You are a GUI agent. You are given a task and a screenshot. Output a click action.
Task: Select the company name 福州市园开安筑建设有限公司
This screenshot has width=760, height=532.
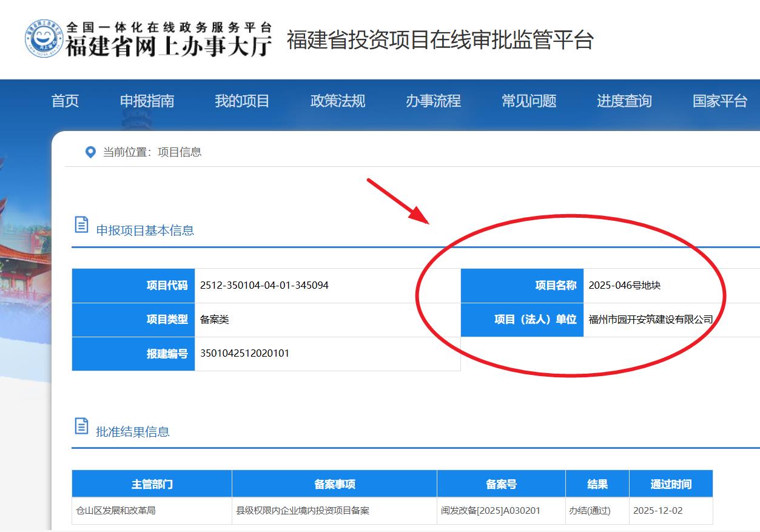(650, 320)
